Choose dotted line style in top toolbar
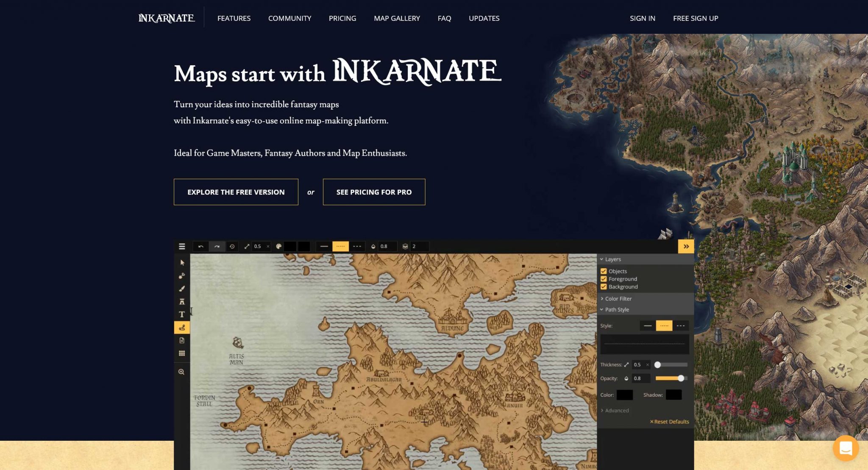This screenshot has height=470, width=868. [340, 246]
